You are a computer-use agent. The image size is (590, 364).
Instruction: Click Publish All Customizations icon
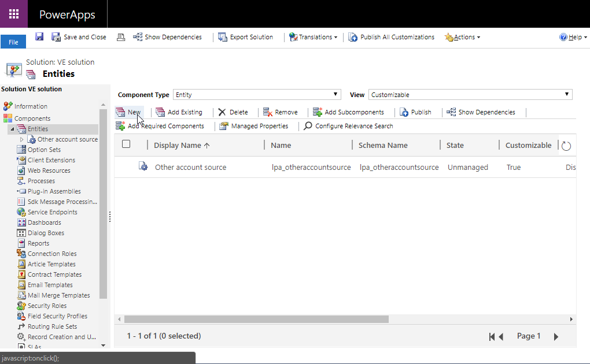pos(353,37)
